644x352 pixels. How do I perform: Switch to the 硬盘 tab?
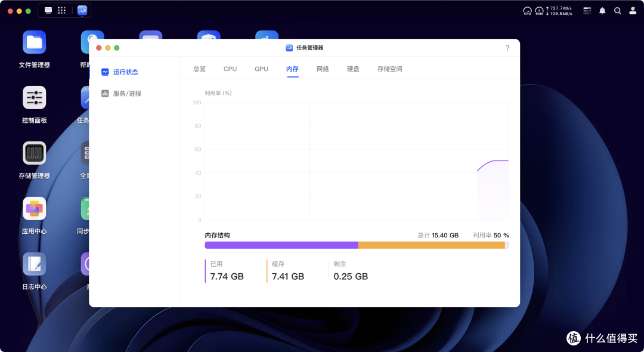click(353, 69)
